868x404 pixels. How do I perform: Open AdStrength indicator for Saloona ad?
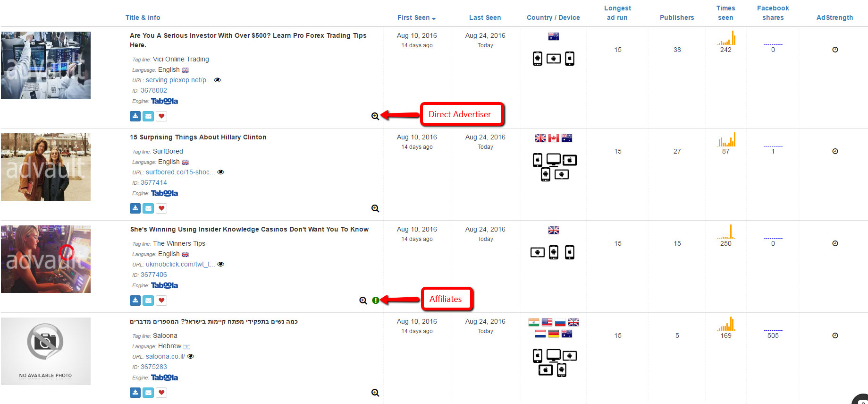835,335
